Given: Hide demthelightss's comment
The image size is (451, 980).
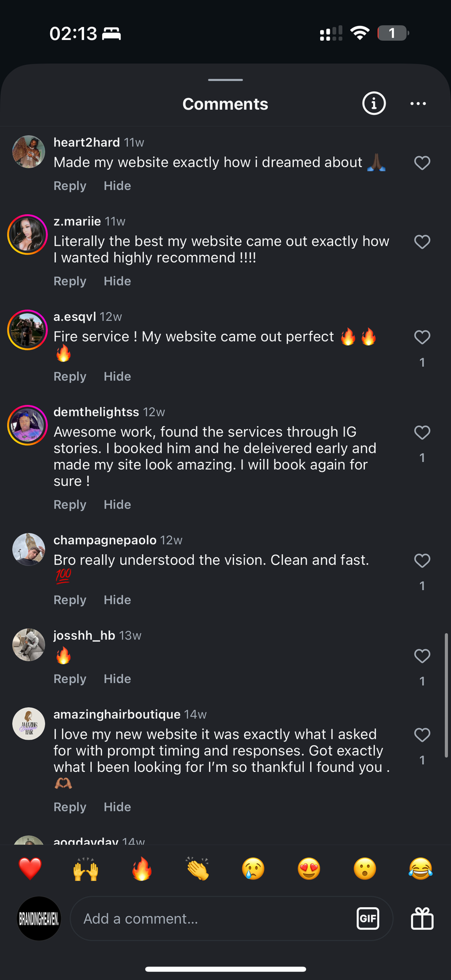Looking at the screenshot, I should [117, 505].
